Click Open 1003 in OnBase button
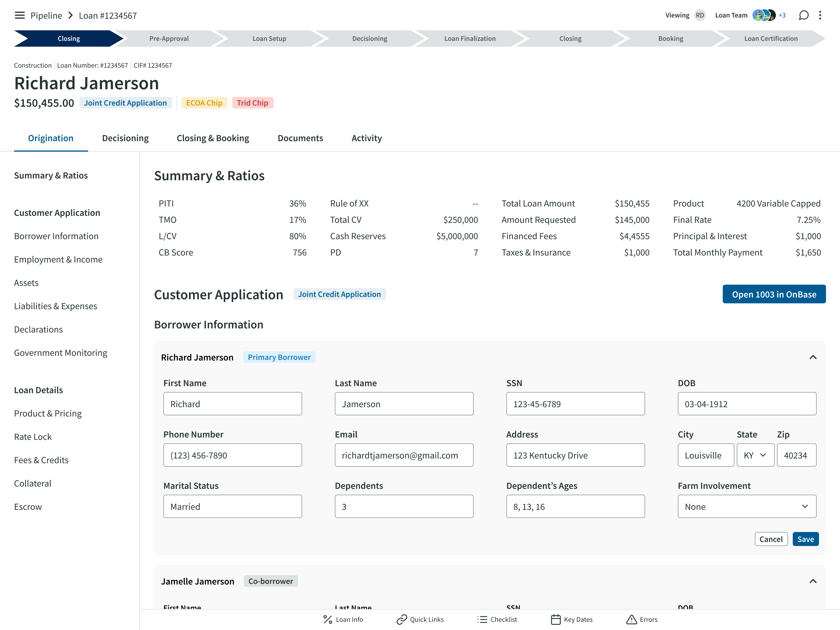The width and height of the screenshot is (840, 630). (773, 294)
